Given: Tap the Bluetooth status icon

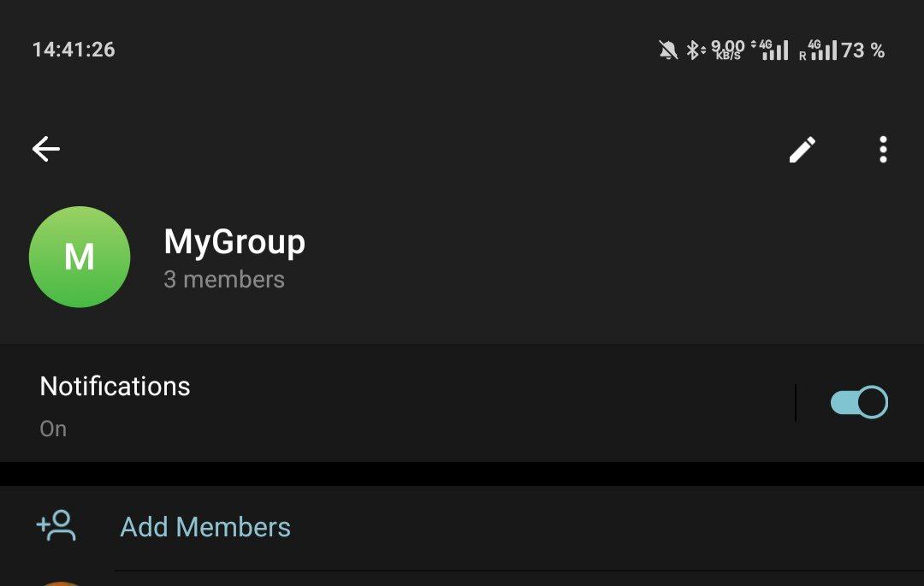Looking at the screenshot, I should [x=695, y=50].
